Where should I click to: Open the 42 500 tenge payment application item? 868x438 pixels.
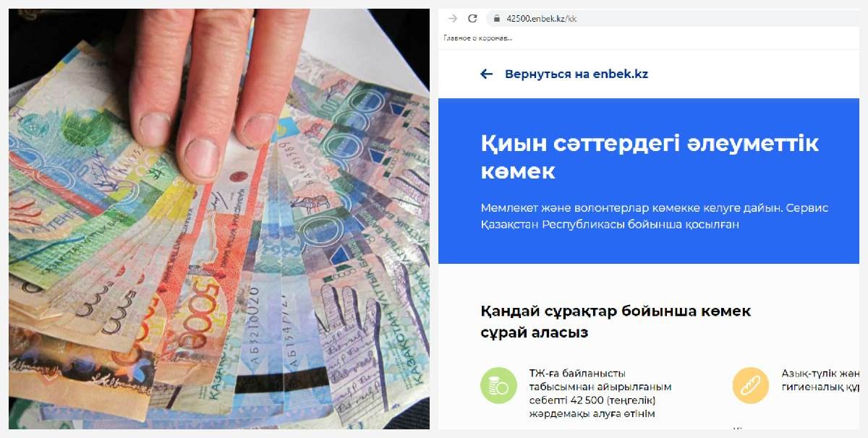[600, 394]
